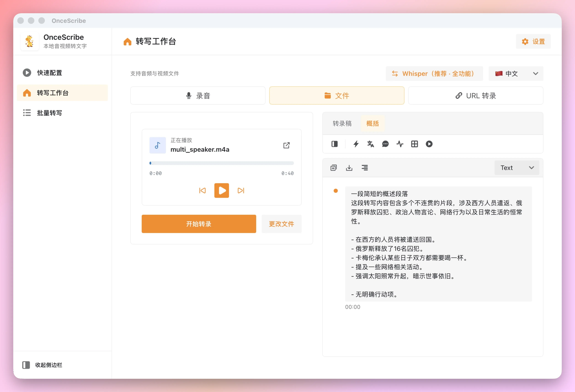The height and width of the screenshot is (392, 575).
Task: Click the Whisper model switch button
Action: (434, 73)
